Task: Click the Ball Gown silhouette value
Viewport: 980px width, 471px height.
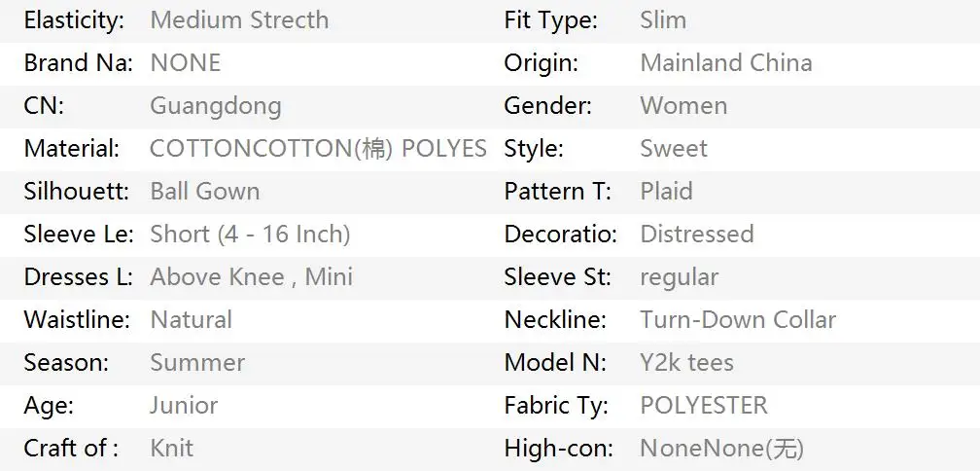Action: pos(205,191)
